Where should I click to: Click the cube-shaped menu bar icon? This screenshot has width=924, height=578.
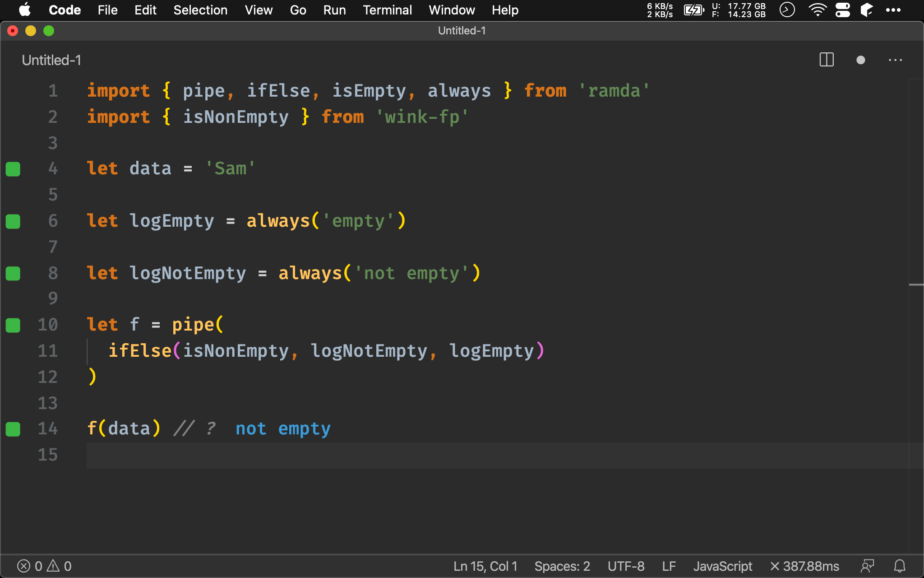pos(867,10)
